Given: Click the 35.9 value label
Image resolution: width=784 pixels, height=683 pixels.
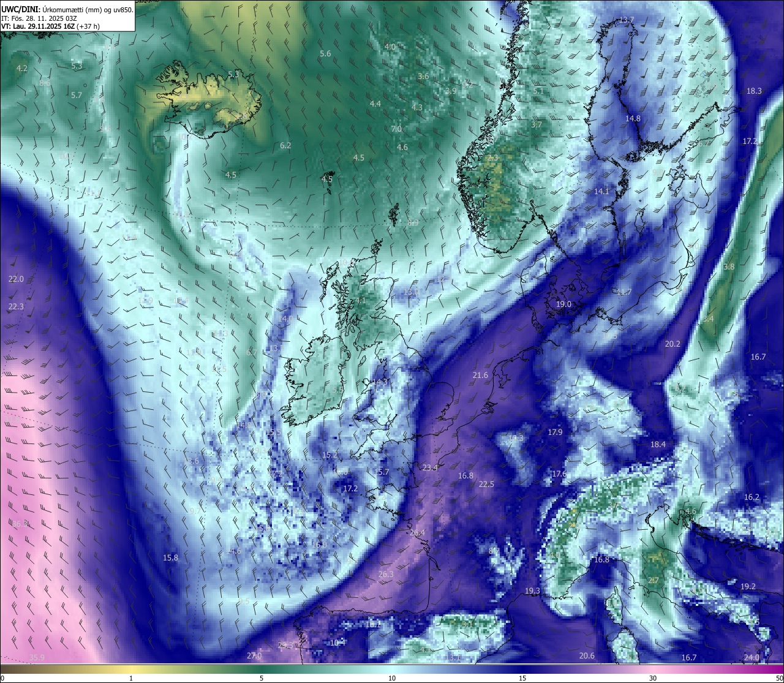Looking at the screenshot, I should tap(37, 658).
